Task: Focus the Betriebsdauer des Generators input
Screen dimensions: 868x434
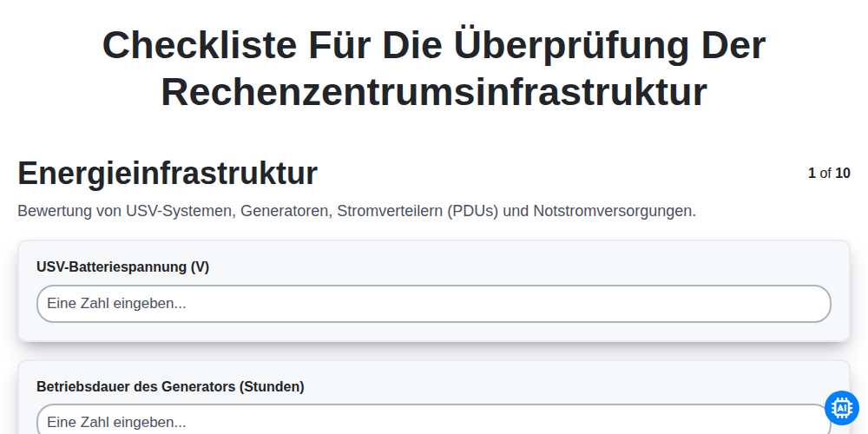Action: (434, 419)
